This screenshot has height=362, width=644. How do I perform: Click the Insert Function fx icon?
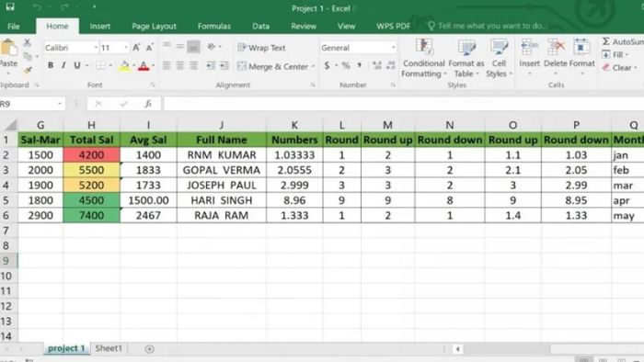click(x=148, y=104)
